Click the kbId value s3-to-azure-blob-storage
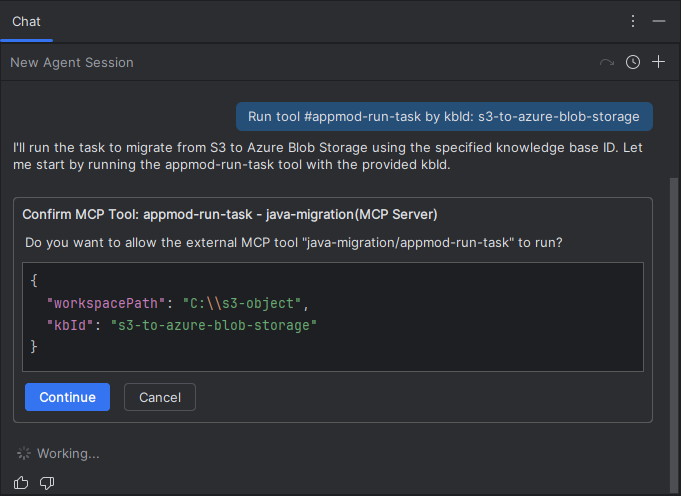 pyautogui.click(x=213, y=325)
